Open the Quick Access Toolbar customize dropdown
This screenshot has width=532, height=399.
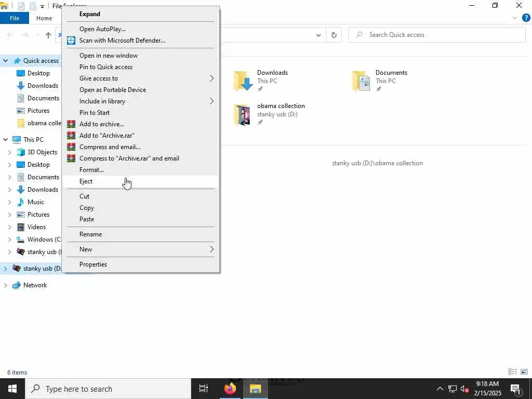click(42, 6)
